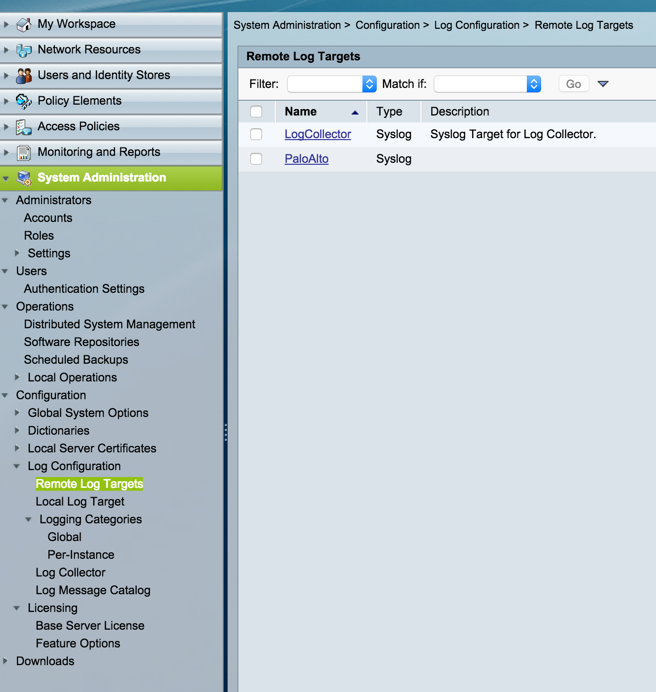Collapse the Logging Categories node

[x=28, y=519]
